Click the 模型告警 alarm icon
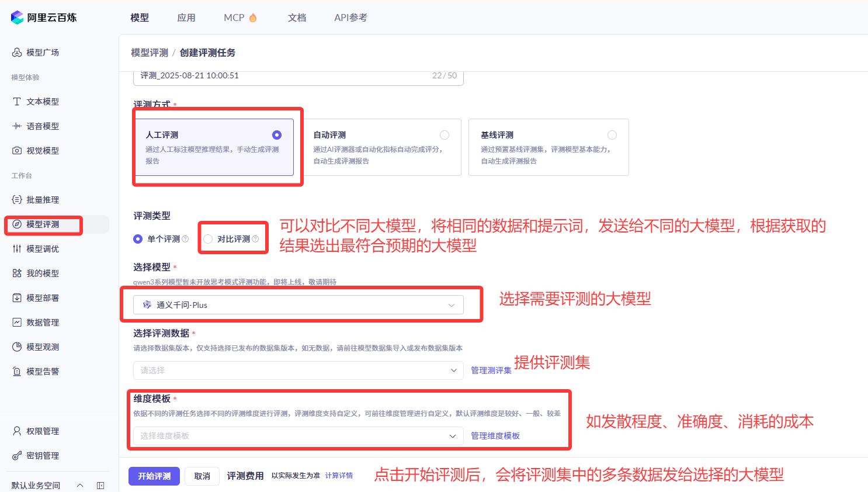 17,372
